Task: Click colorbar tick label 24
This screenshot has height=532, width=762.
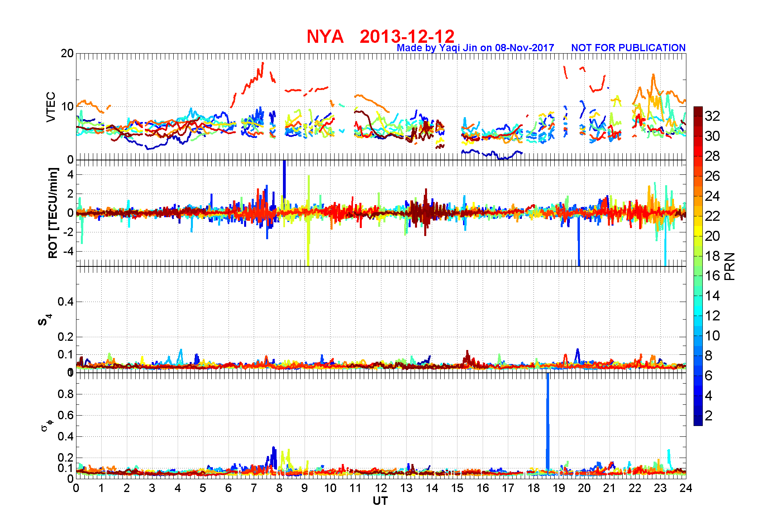Action: (712, 196)
